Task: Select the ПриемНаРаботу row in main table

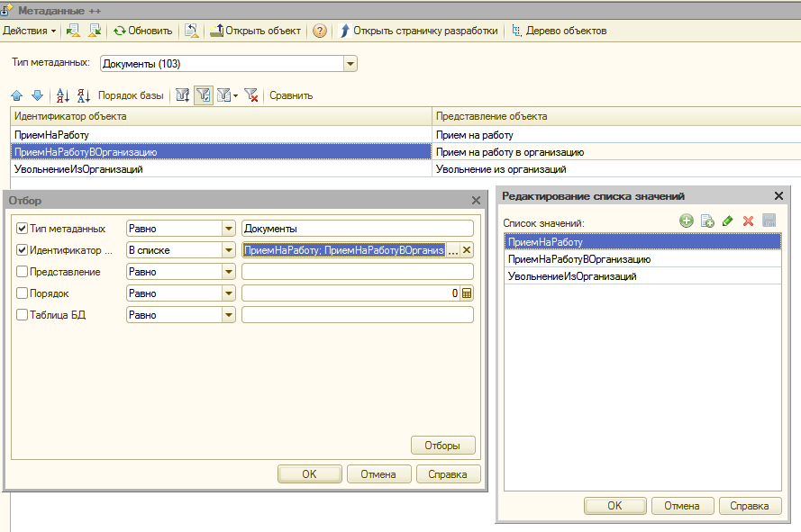Action: pyautogui.click(x=221, y=135)
